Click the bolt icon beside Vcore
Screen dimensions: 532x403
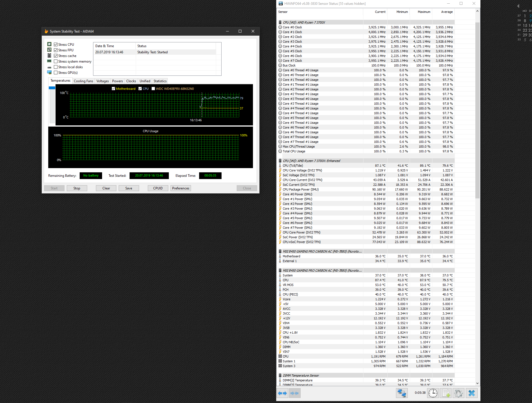[280, 299]
